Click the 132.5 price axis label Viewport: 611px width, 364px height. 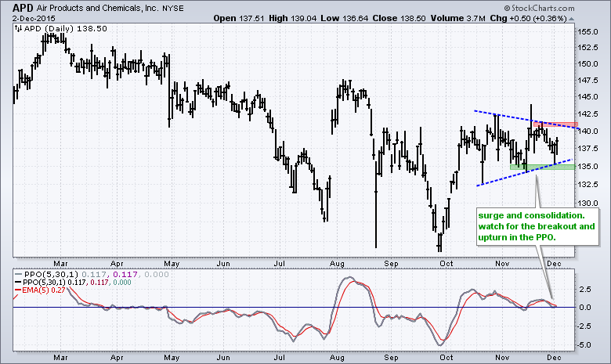click(587, 184)
